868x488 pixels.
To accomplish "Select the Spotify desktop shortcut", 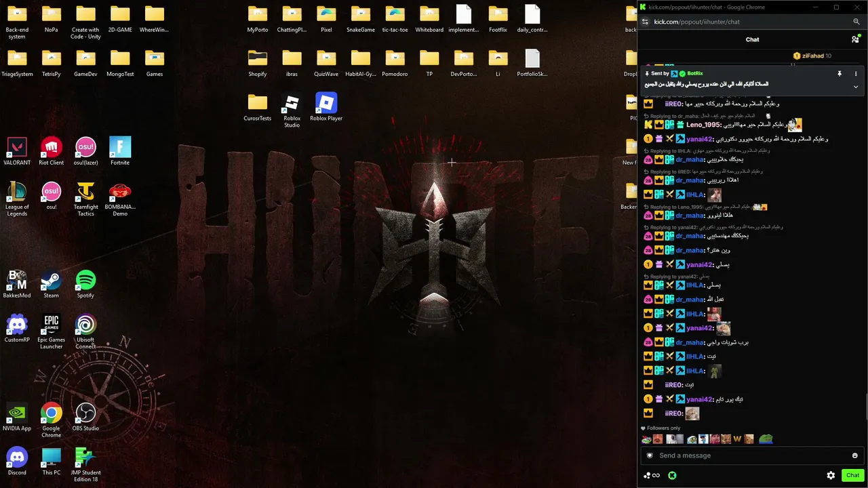I will pyautogui.click(x=85, y=285).
